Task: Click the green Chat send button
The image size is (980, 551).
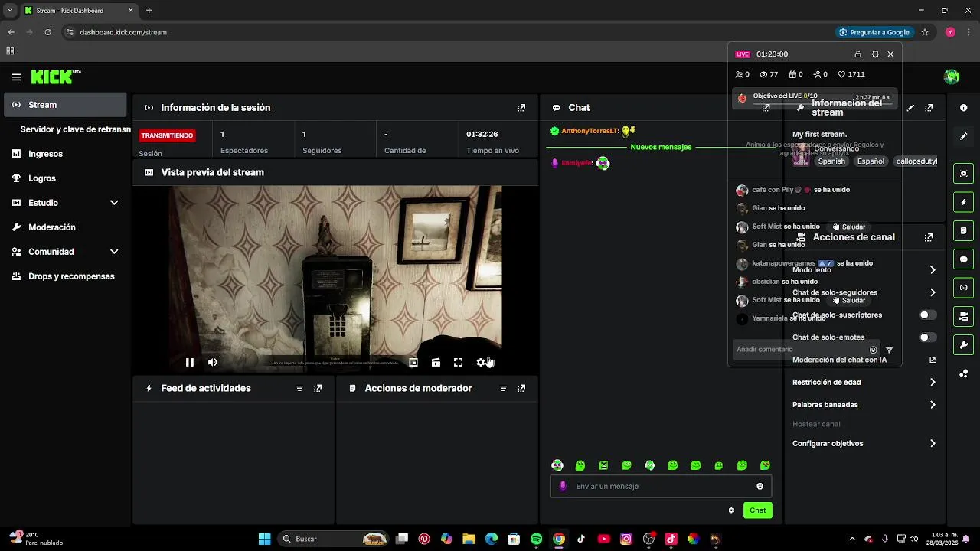Action: [757, 510]
